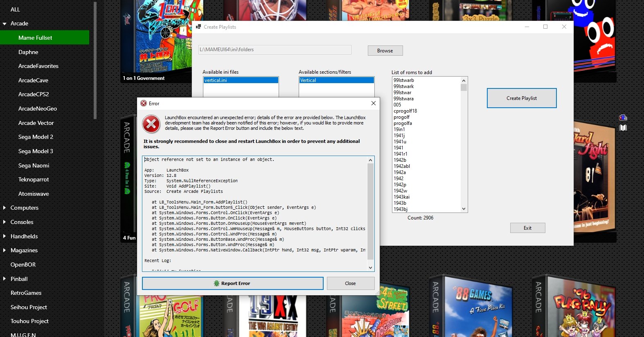The image size is (644, 337).
Task: Close the Error dialog with X
Action: point(373,103)
